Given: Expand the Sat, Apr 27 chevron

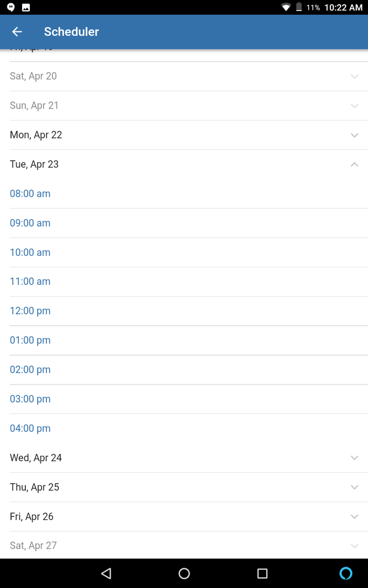Looking at the screenshot, I should point(354,546).
